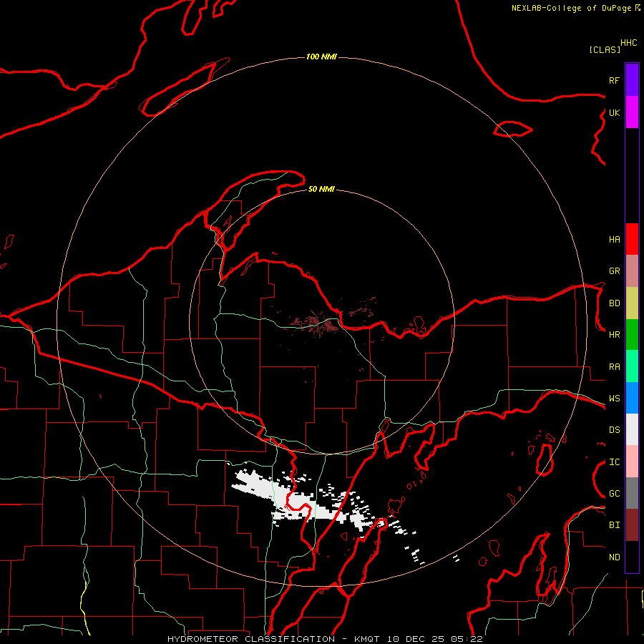Screen dimensions: 644x644
Task: Click the 50 NMI range ring label
Action: point(321,189)
